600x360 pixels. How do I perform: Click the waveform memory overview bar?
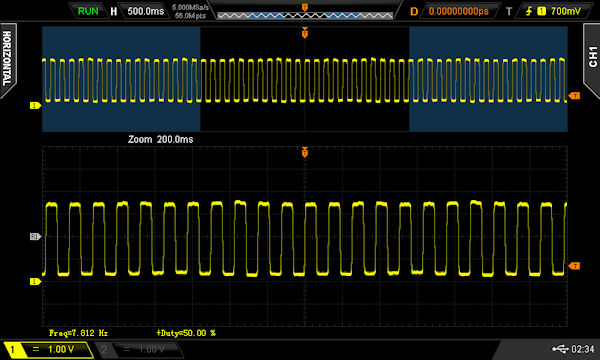pyautogui.click(x=305, y=16)
